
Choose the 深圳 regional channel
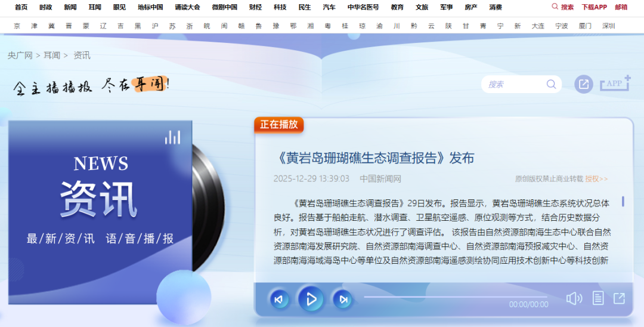point(608,26)
